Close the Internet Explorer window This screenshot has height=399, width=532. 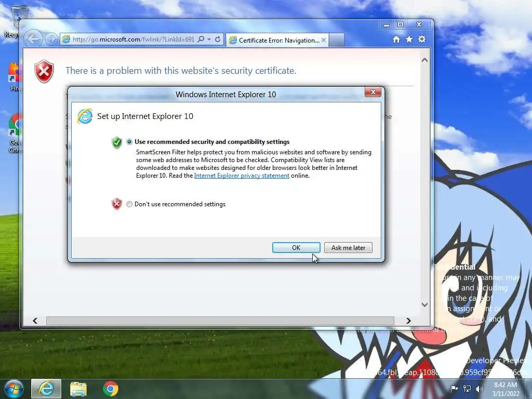pos(419,25)
